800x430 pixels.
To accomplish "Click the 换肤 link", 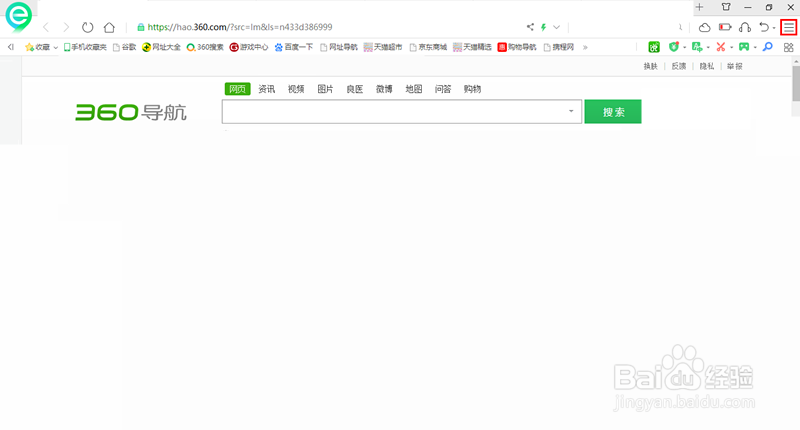I will coord(651,66).
